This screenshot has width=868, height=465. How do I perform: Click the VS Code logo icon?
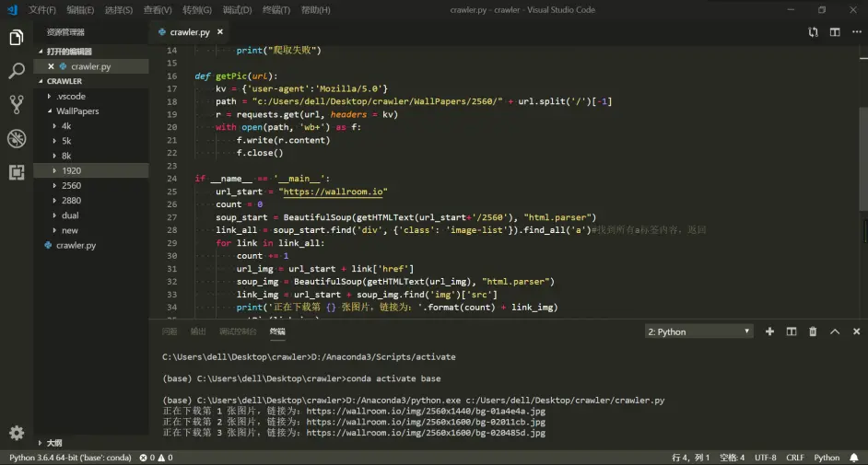click(x=12, y=10)
